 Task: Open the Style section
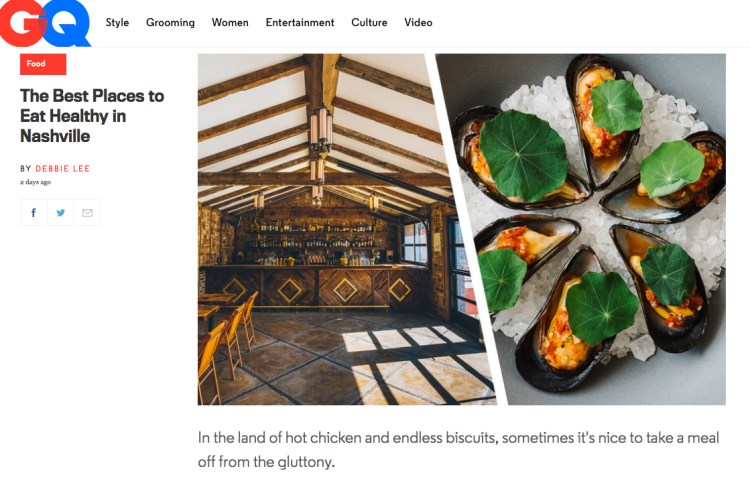click(x=117, y=22)
